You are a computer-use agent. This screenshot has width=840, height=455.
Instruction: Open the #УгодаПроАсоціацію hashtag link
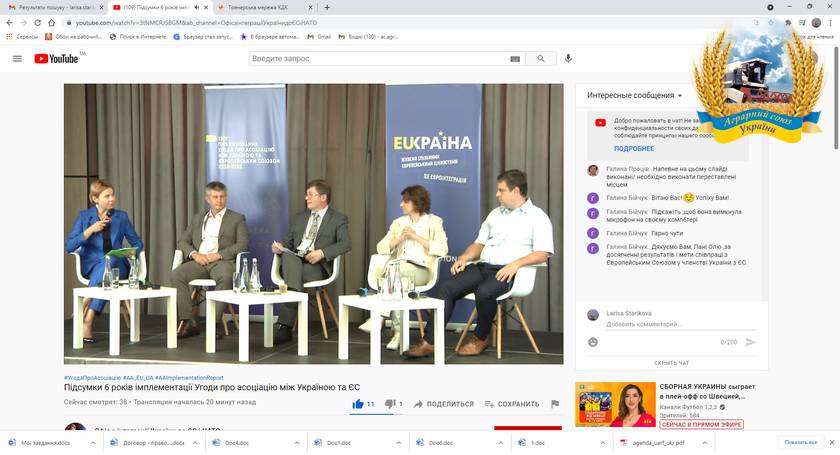pos(92,378)
